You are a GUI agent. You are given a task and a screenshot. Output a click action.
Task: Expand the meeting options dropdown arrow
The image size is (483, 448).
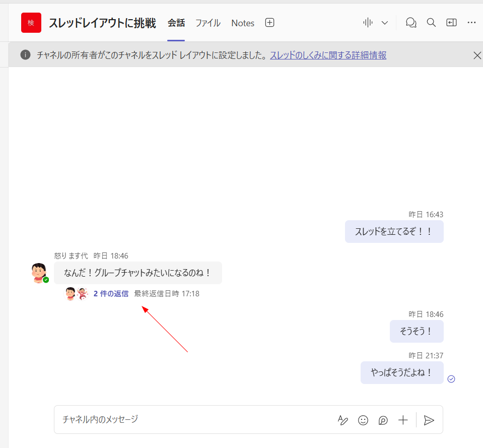(385, 23)
